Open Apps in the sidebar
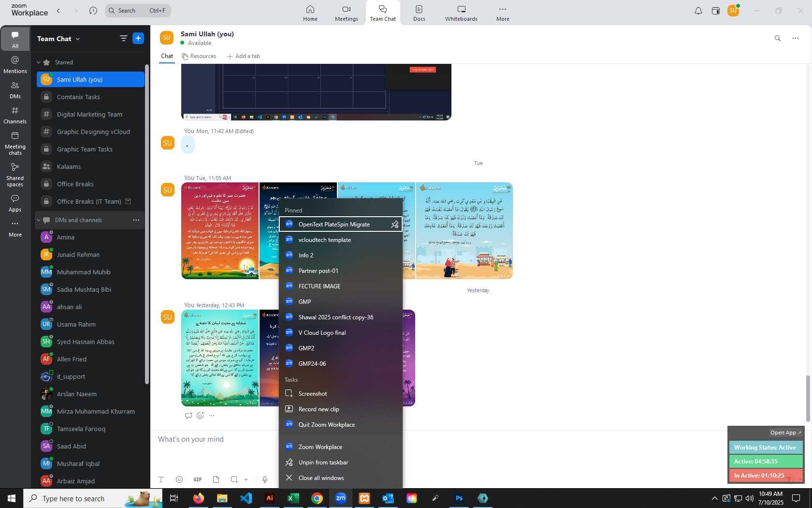Viewport: 812px width, 508px height. [x=15, y=203]
